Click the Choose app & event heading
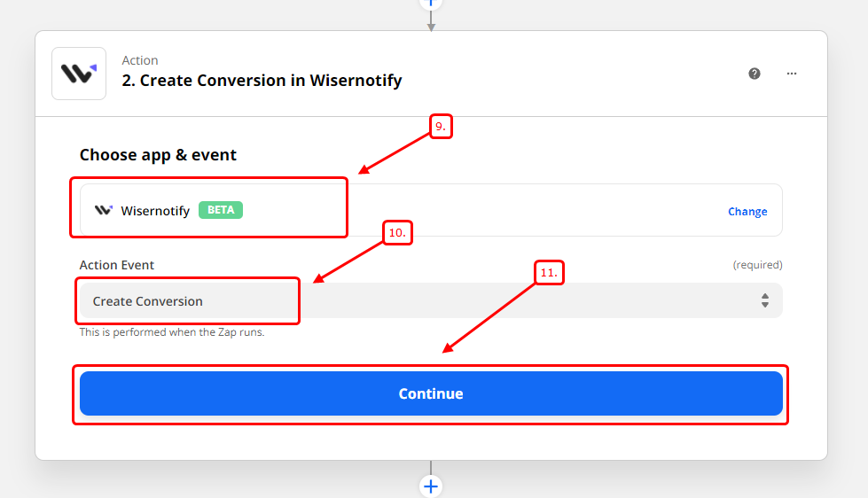The width and height of the screenshot is (868, 498). [158, 155]
